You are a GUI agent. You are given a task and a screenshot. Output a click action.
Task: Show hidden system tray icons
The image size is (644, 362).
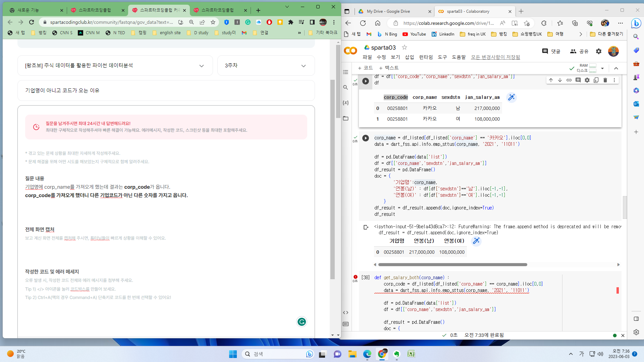coord(571,354)
